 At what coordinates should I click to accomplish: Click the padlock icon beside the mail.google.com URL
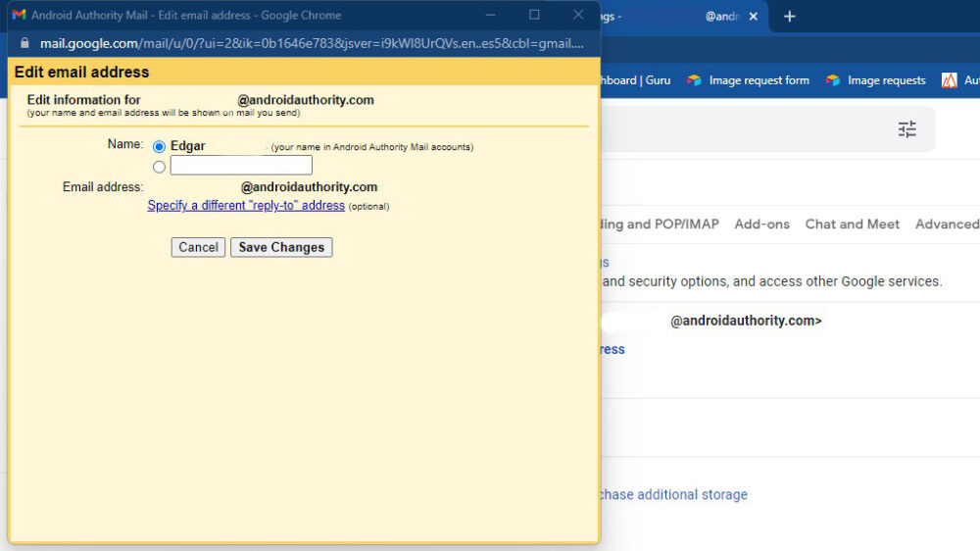click(24, 44)
